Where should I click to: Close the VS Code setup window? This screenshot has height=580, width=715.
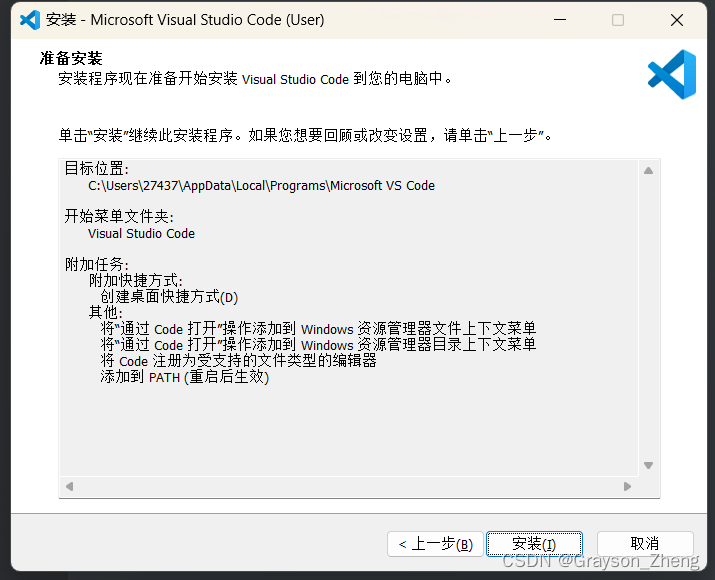click(x=677, y=20)
